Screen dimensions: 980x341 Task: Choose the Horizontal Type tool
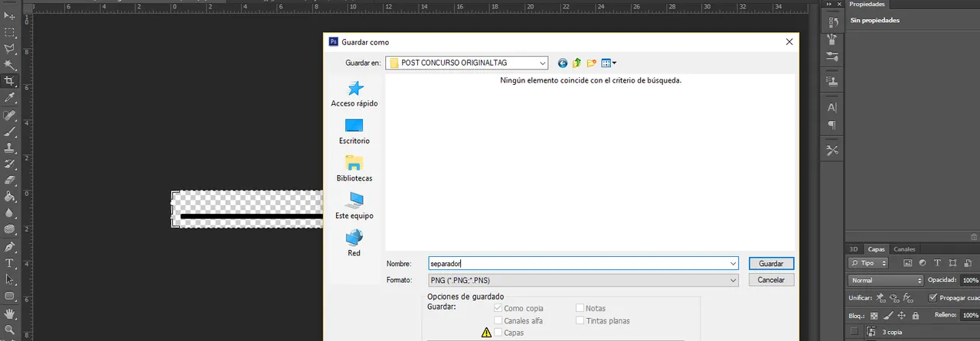(x=10, y=264)
